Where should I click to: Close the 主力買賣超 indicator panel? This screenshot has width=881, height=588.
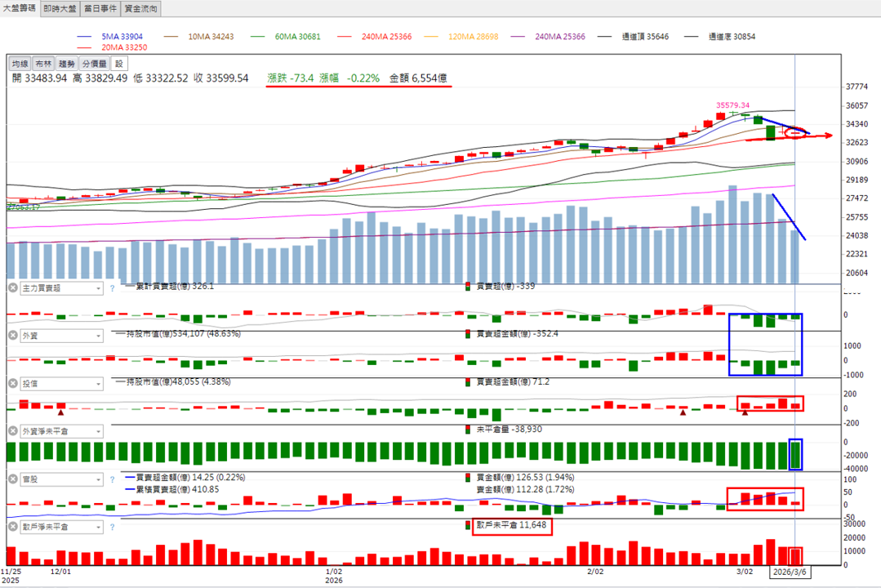pyautogui.click(x=13, y=287)
